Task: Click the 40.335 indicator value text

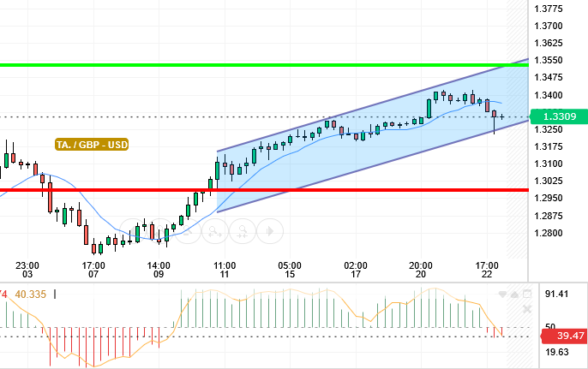Action: [x=30, y=295]
